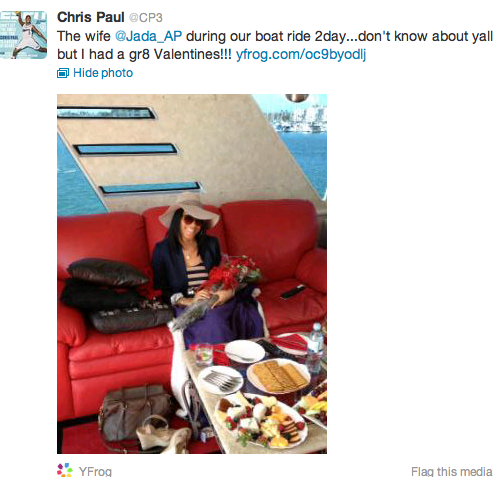Click Chris Paul's profile avatar
This screenshot has width=503, height=477.
(x=23, y=35)
